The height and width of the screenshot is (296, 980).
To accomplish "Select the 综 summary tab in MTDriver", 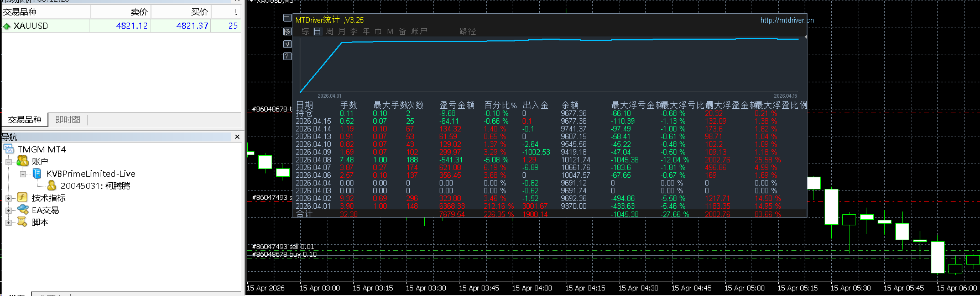I will click(x=305, y=31).
